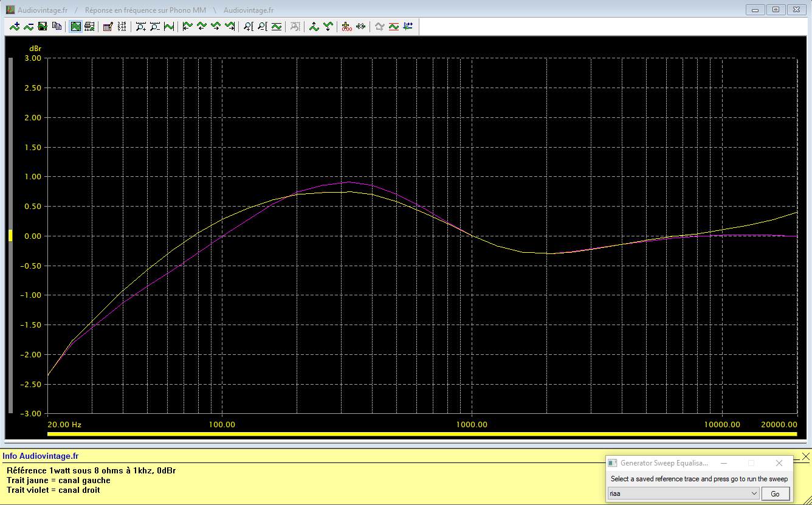812x505 pixels.
Task: Click the remove trace icon (green wave with minus)
Action: point(29,27)
